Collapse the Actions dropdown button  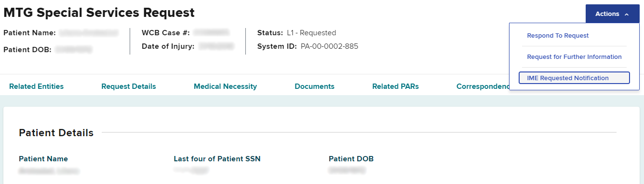pos(612,14)
